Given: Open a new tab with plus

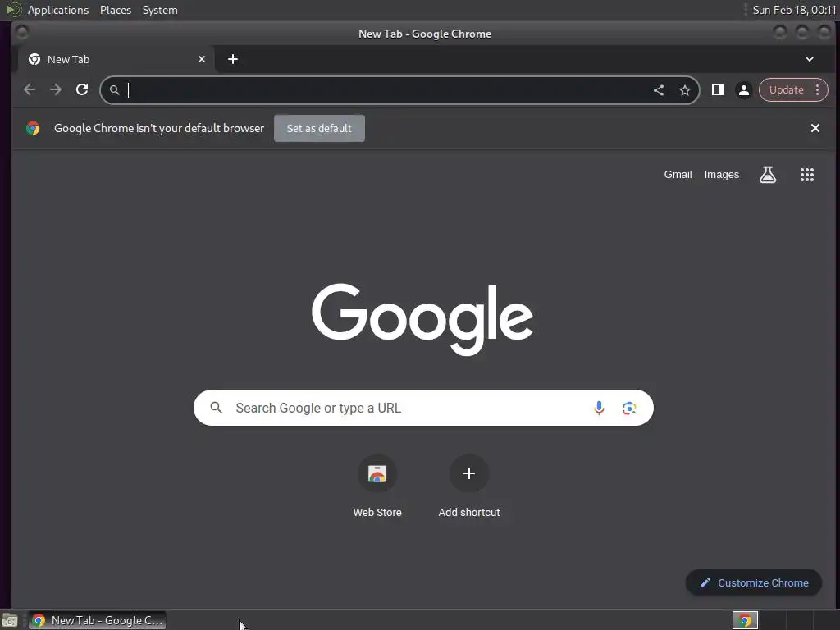Looking at the screenshot, I should [232, 59].
